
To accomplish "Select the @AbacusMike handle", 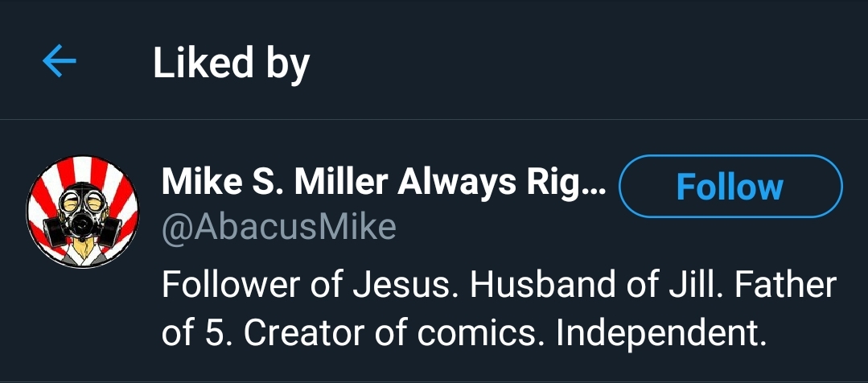I will (x=279, y=226).
